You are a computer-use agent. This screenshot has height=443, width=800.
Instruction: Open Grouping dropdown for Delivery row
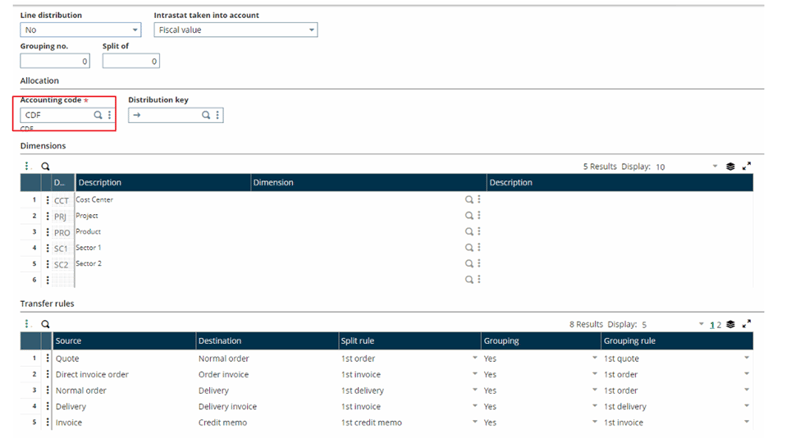coord(593,407)
